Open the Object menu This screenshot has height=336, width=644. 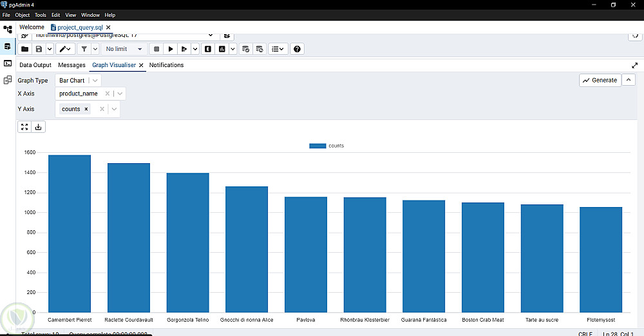22,15
